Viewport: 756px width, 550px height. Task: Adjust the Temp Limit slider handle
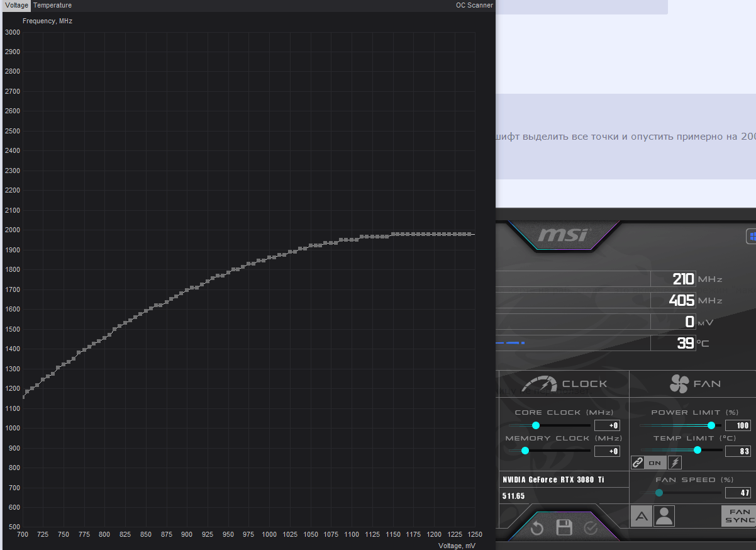point(698,450)
